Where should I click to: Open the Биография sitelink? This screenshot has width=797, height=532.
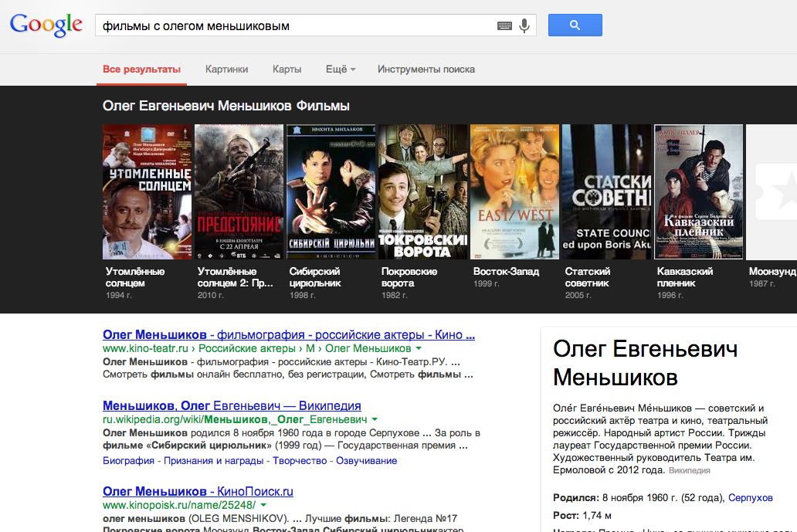pyautogui.click(x=128, y=461)
